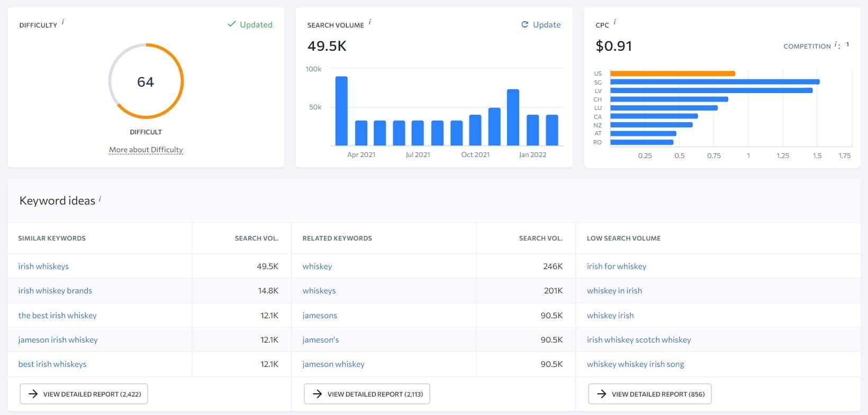The image size is (868, 415).
Task: Click the Update refresh icon for search volume
Action: 525,24
